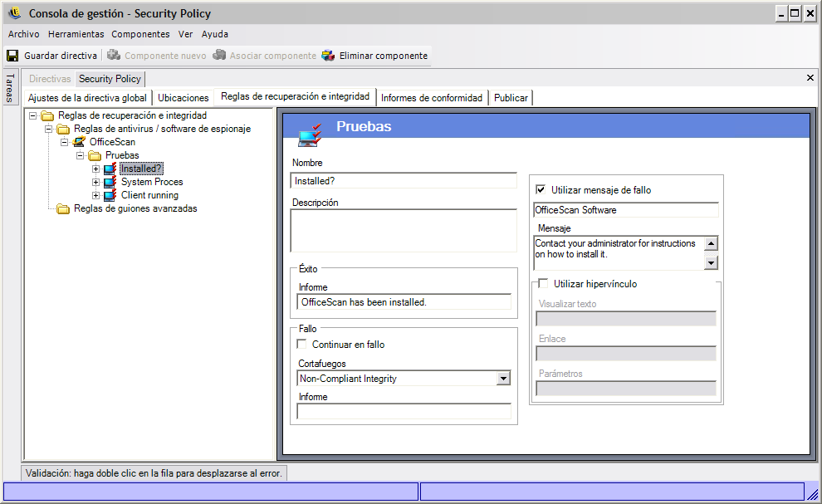
Task: Collapse the Pruebas tree node
Action: pyautogui.click(x=80, y=155)
